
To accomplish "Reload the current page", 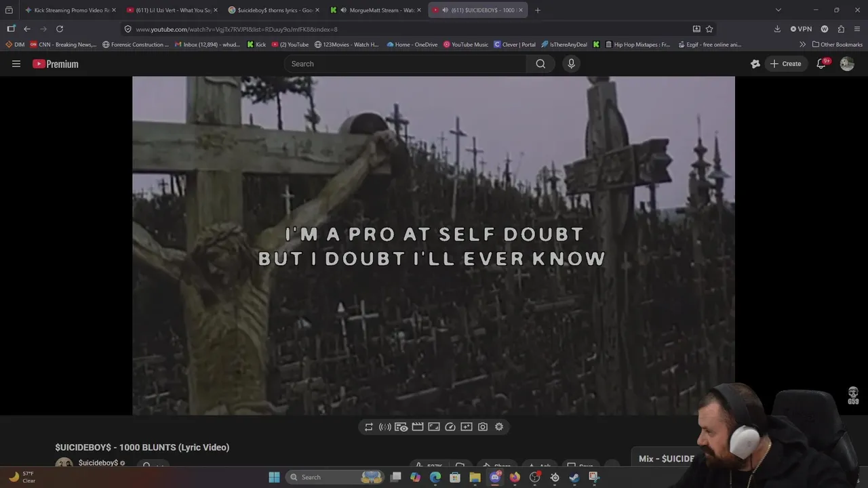I will pyautogui.click(x=60, y=29).
